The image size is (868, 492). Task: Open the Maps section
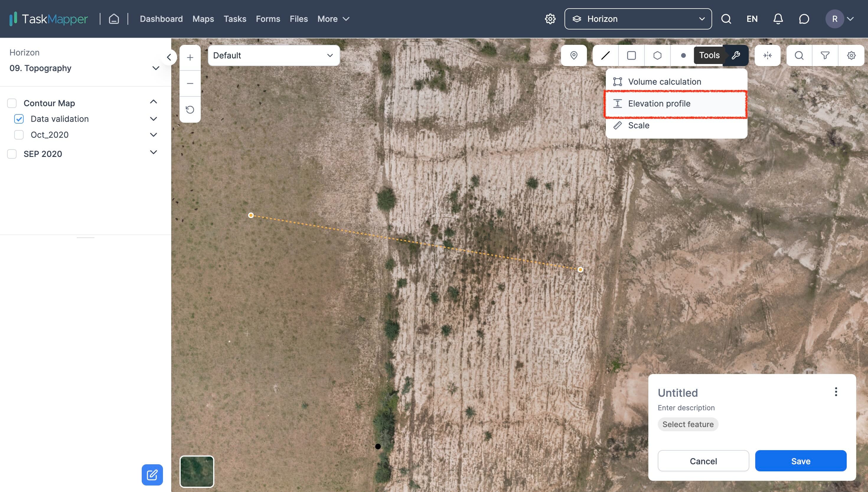(203, 19)
